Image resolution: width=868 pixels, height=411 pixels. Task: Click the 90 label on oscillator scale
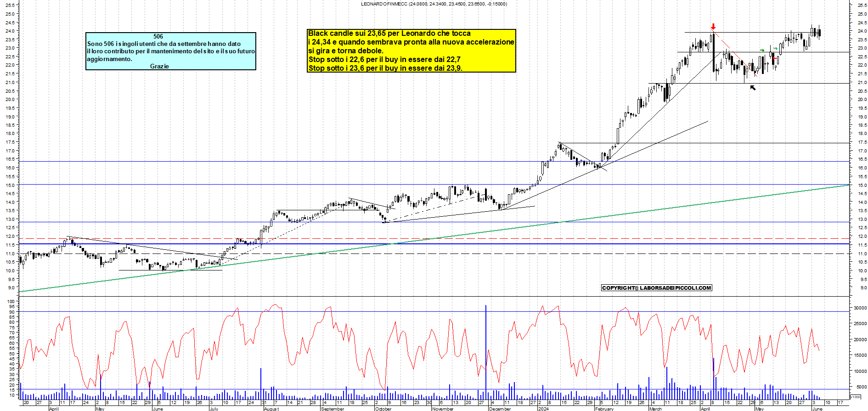click(x=12, y=312)
